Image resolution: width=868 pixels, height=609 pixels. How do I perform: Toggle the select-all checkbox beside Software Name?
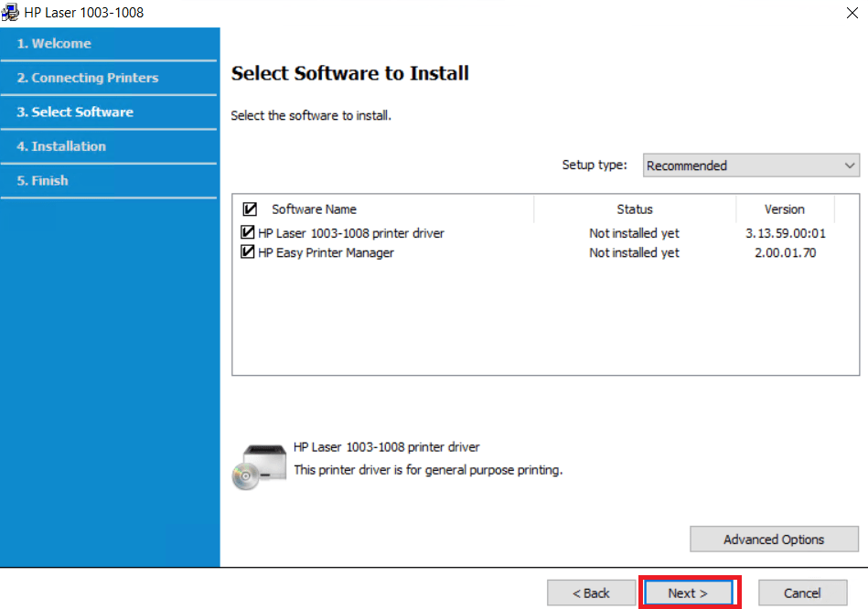pyautogui.click(x=250, y=209)
